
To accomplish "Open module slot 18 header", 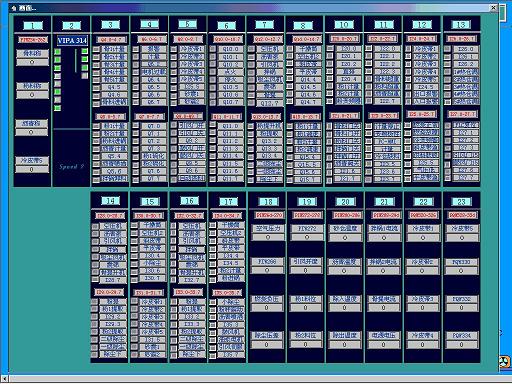I will [268, 202].
